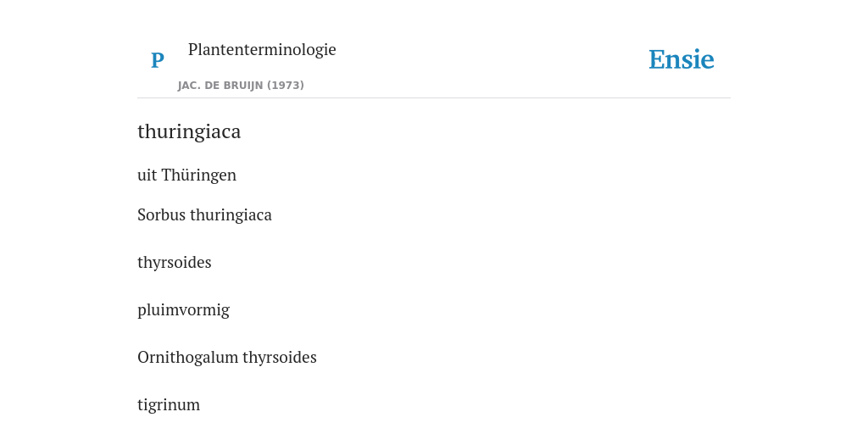Click the word Thüringen in the definition
The height and width of the screenshot is (434, 868).
click(199, 175)
